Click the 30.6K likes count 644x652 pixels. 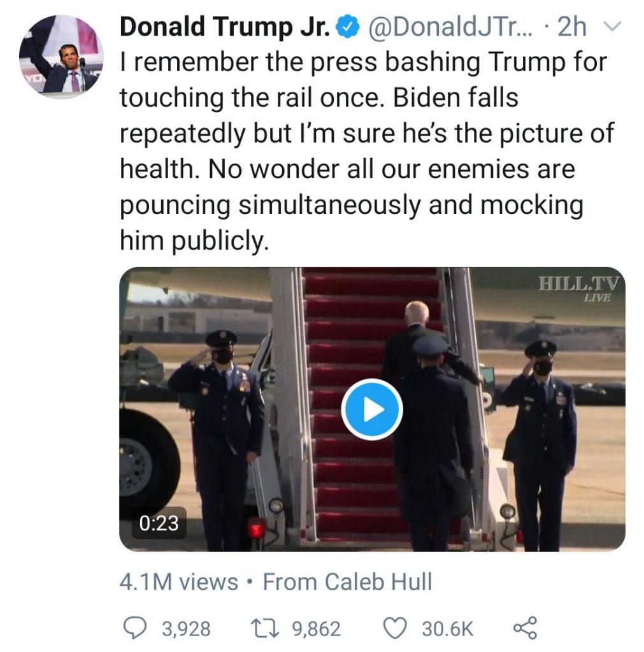pos(447,629)
